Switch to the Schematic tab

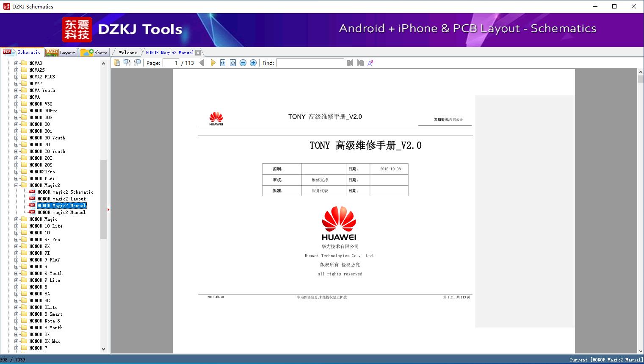22,52
